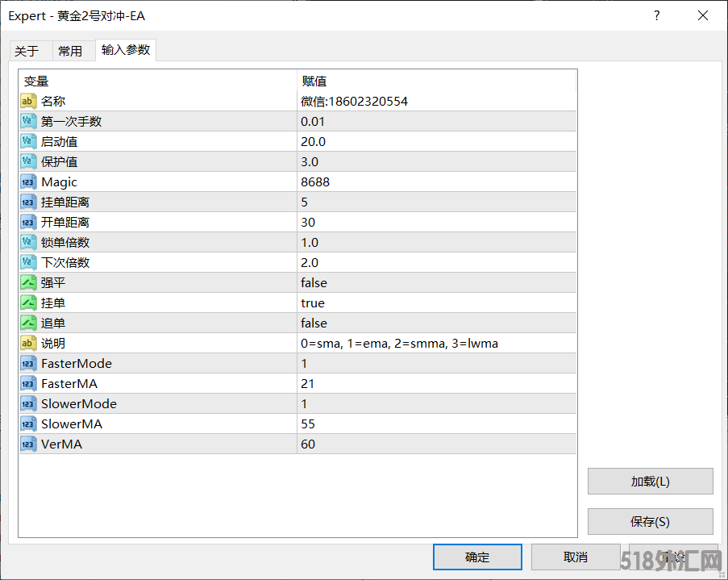The height and width of the screenshot is (580, 728).
Task: Toggle the 挂单 value true
Action: point(313,303)
